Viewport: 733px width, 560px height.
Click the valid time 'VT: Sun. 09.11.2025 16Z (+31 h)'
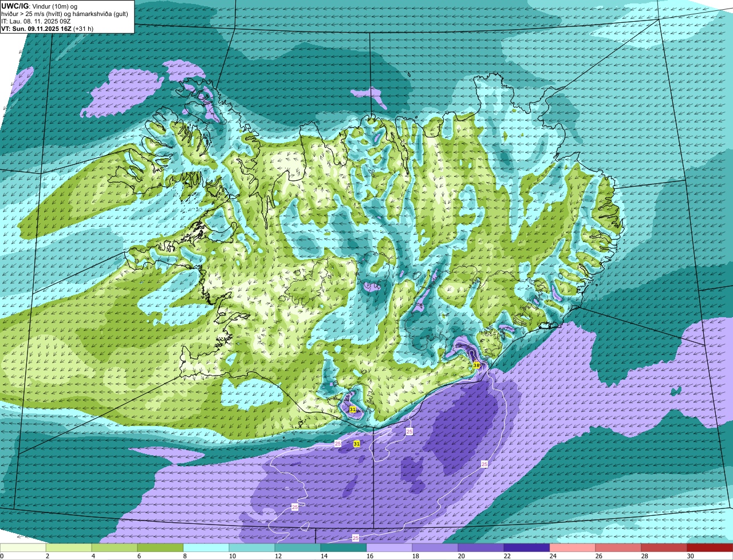48,29
